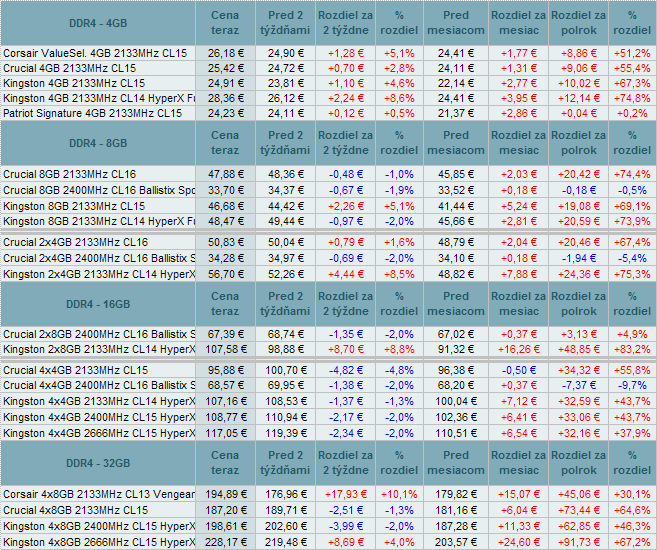Image resolution: width=657 pixels, height=550 pixels.
Task: Select Corsair ValueSel. 4GB 2133MHz CL15 row name
Action: pyautogui.click(x=95, y=53)
